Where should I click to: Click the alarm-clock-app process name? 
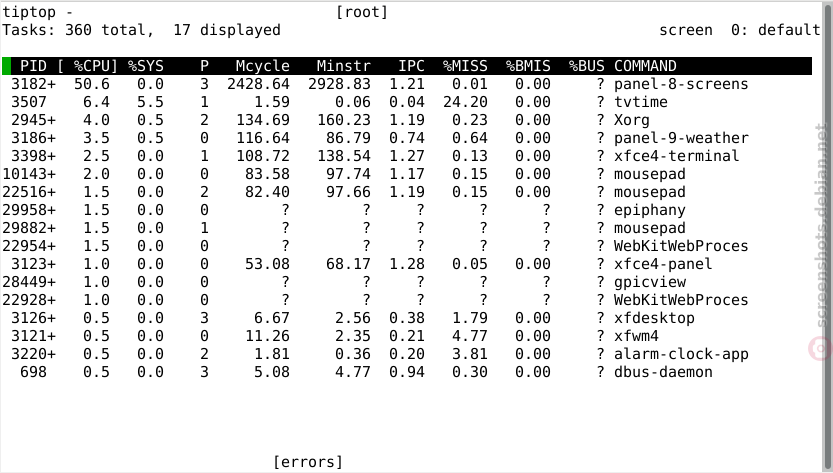681,354
